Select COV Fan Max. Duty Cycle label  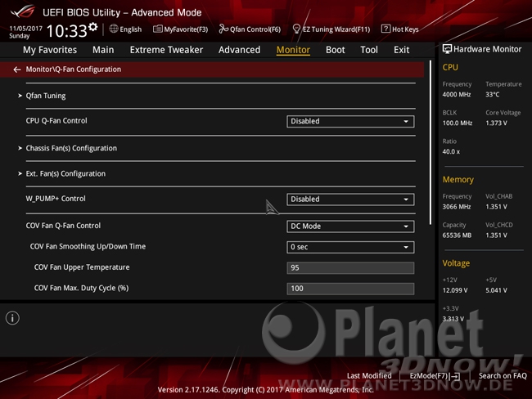point(81,288)
